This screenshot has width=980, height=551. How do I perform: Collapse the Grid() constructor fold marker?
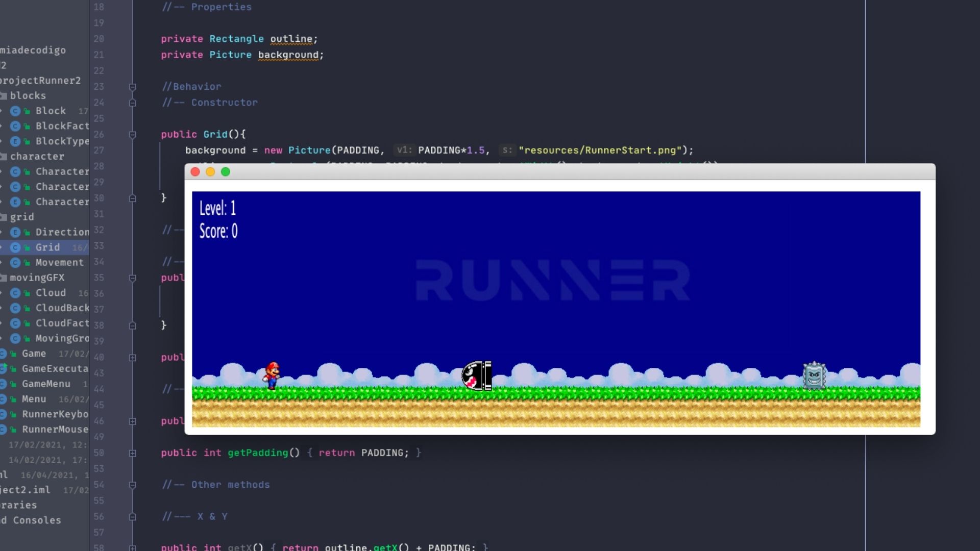click(x=132, y=135)
